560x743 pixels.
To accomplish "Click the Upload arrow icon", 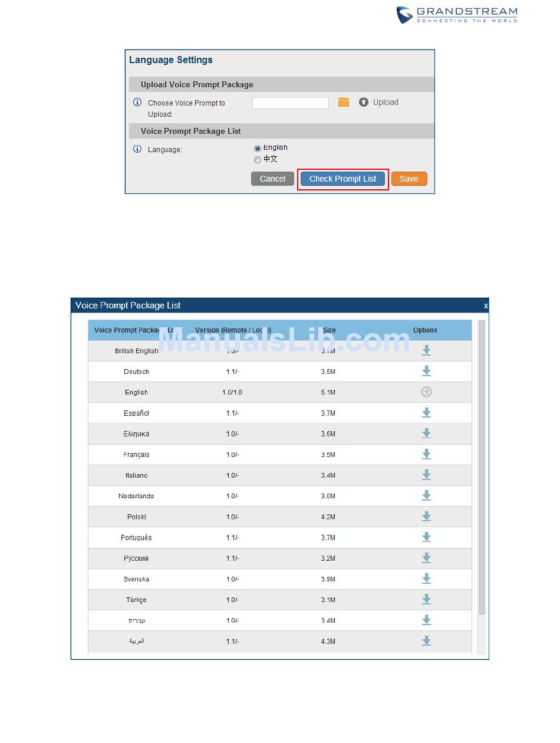I will tap(364, 103).
